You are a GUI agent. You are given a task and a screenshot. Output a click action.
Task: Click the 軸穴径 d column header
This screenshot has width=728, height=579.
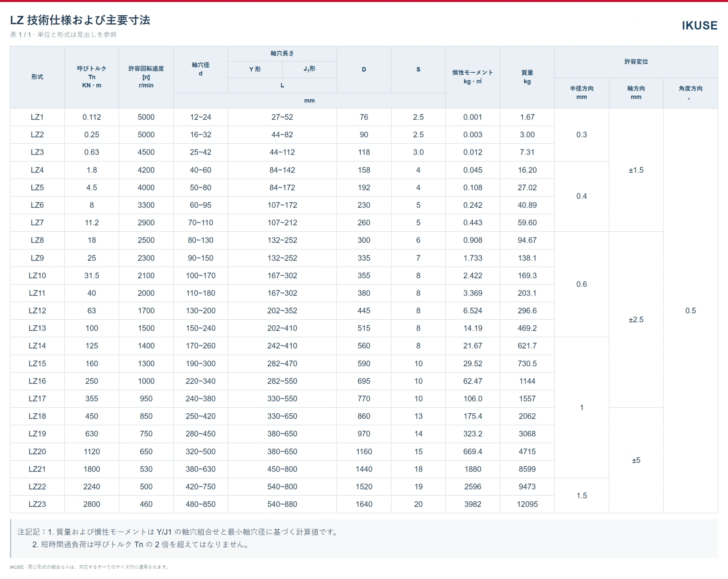coord(201,69)
